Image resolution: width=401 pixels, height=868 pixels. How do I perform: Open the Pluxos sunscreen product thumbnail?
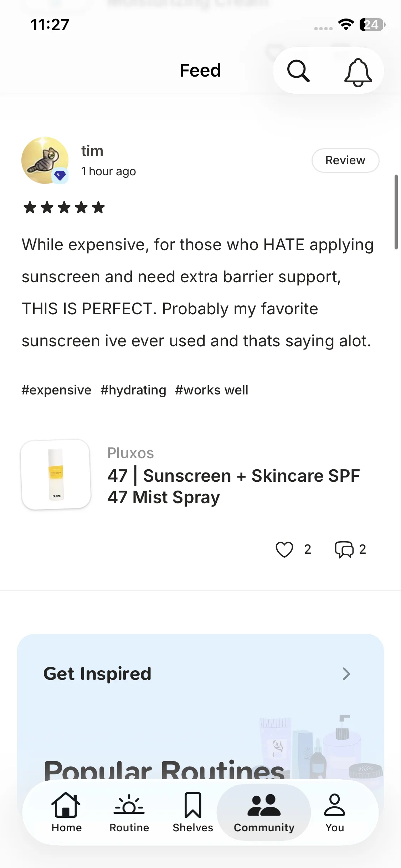pos(56,474)
